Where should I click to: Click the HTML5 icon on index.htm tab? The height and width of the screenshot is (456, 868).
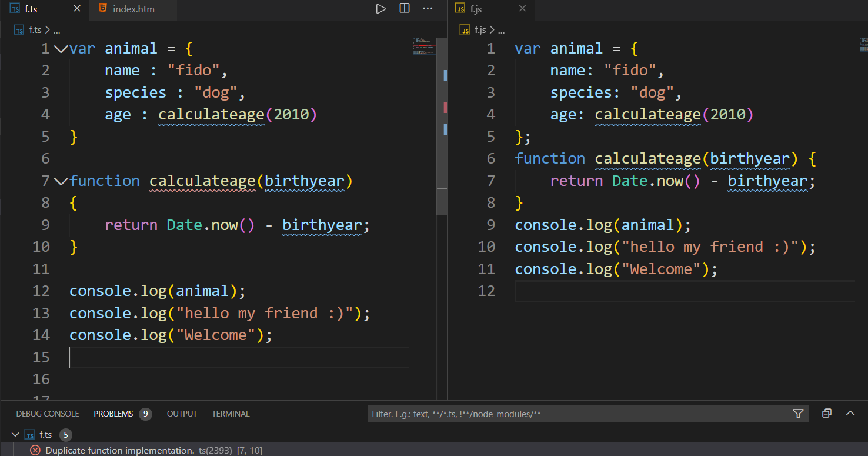(x=103, y=9)
